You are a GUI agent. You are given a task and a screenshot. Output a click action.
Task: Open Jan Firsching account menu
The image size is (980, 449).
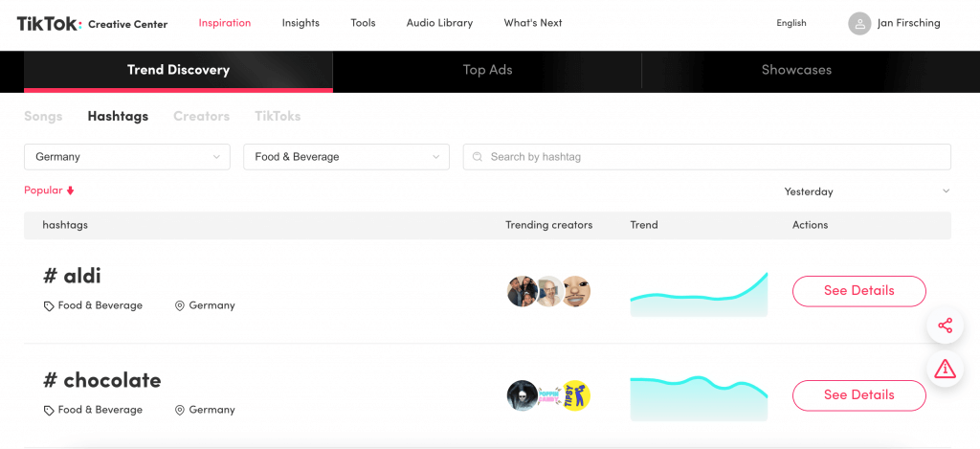pos(894,24)
